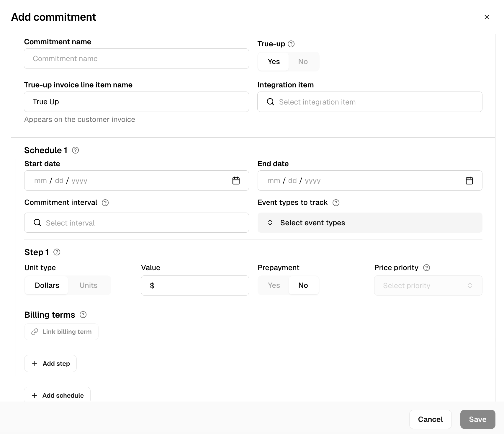
Task: Open the End date calendar picker
Action: pyautogui.click(x=469, y=180)
